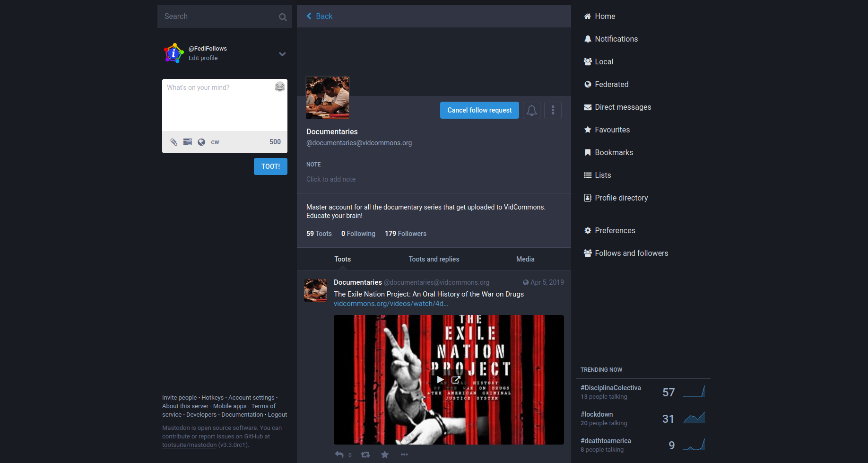Reply to the Exile Nation toot
Screen dimensions: 868x463
pos(339,454)
